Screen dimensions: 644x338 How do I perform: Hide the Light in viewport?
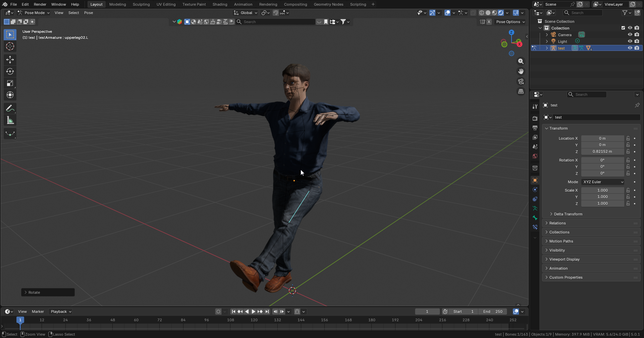(630, 41)
